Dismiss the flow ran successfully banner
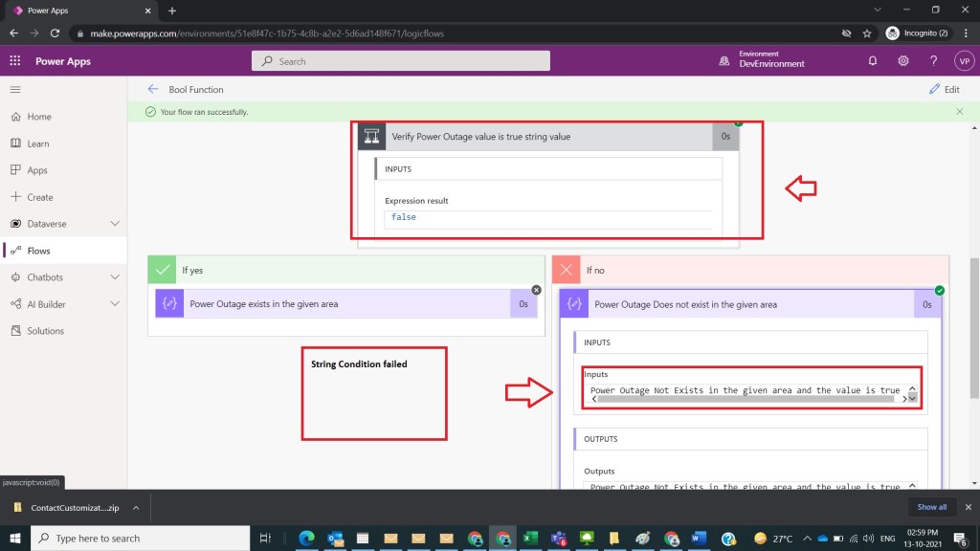 960,112
